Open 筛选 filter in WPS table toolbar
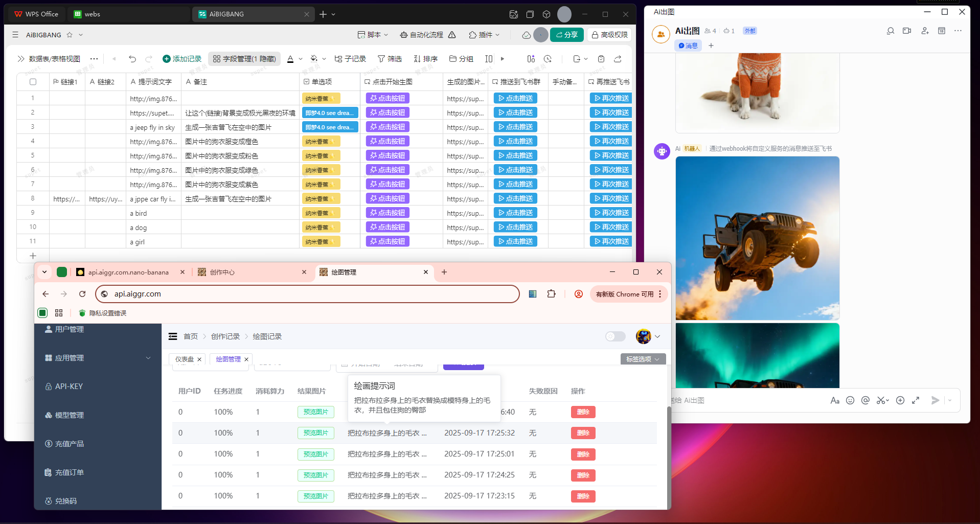Screen dimensions: 980x524 390,59
